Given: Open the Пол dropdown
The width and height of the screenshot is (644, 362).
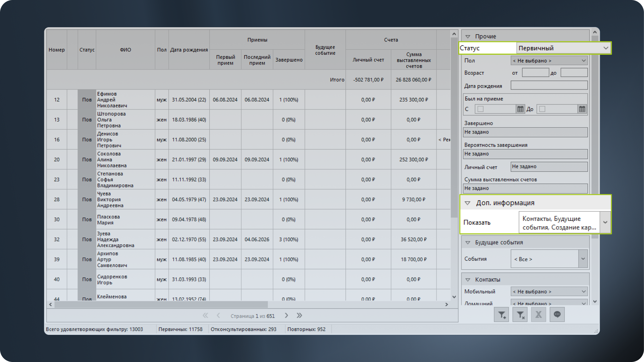Looking at the screenshot, I should 549,60.
